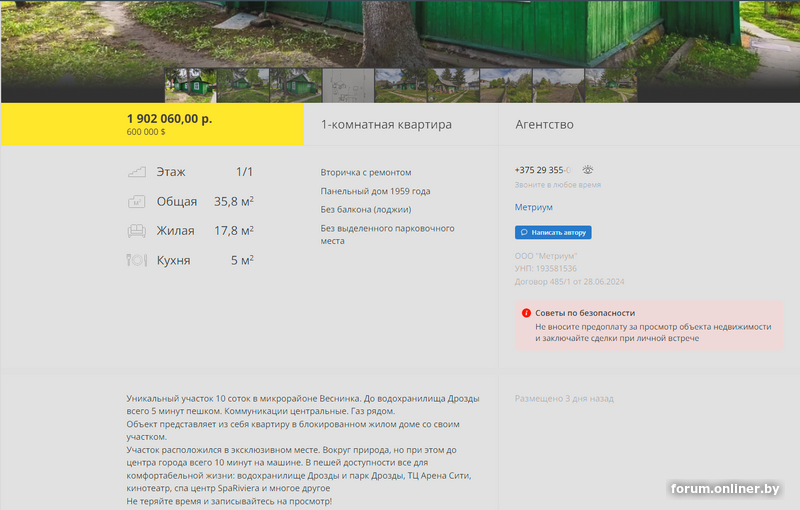Click the 5 м² kitchen area value

[x=242, y=260]
